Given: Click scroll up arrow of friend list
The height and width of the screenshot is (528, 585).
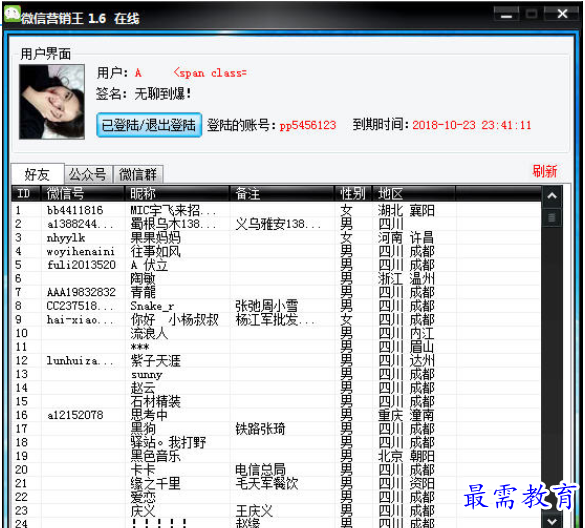Looking at the screenshot, I should coord(552,195).
